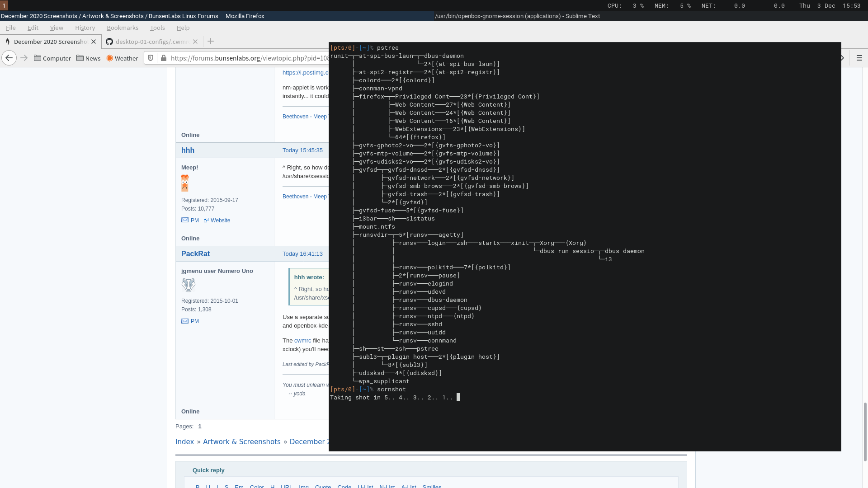Click the forums.bunsenlabs.org URL address field

click(x=249, y=58)
